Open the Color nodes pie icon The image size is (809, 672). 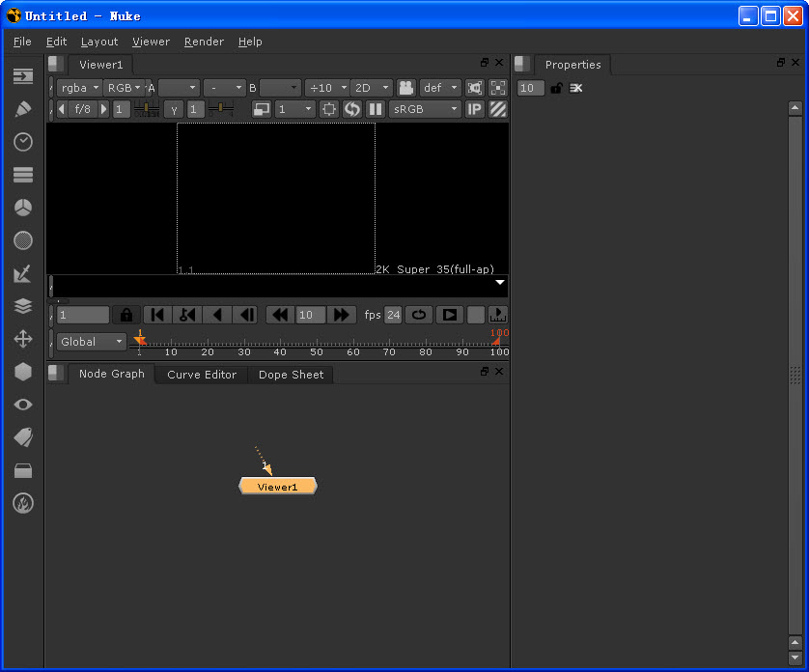point(22,207)
